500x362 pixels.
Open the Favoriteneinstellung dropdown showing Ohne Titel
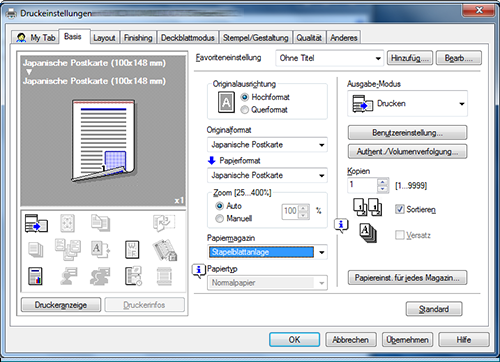click(330, 58)
